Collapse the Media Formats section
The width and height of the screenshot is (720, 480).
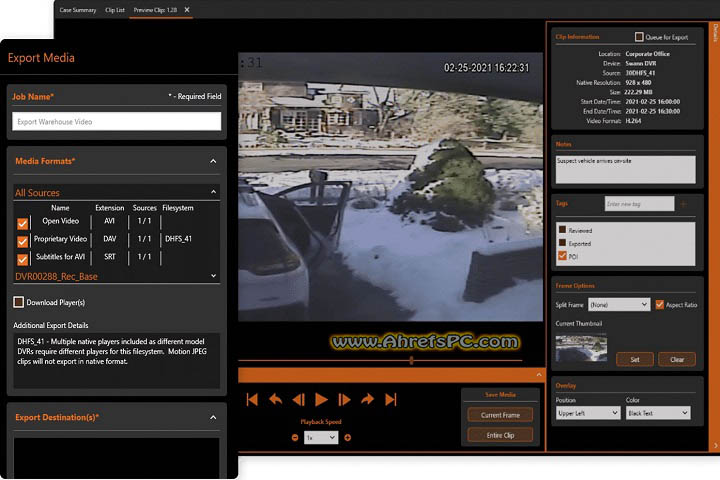tap(213, 161)
